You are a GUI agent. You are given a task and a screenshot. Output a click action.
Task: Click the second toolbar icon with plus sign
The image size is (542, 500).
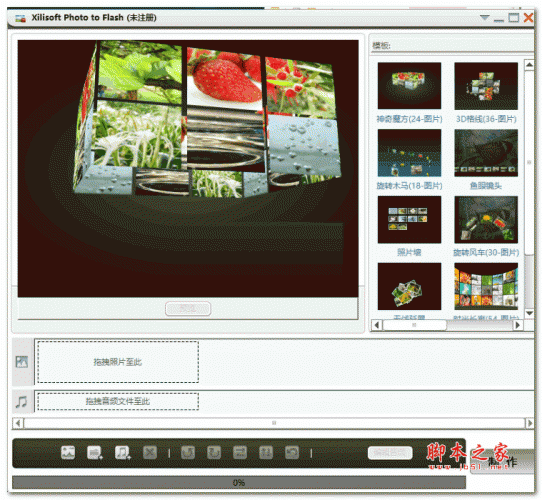click(x=94, y=452)
